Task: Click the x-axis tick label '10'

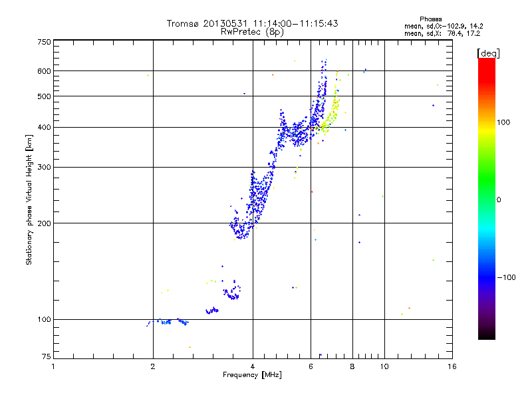Action: [384, 366]
